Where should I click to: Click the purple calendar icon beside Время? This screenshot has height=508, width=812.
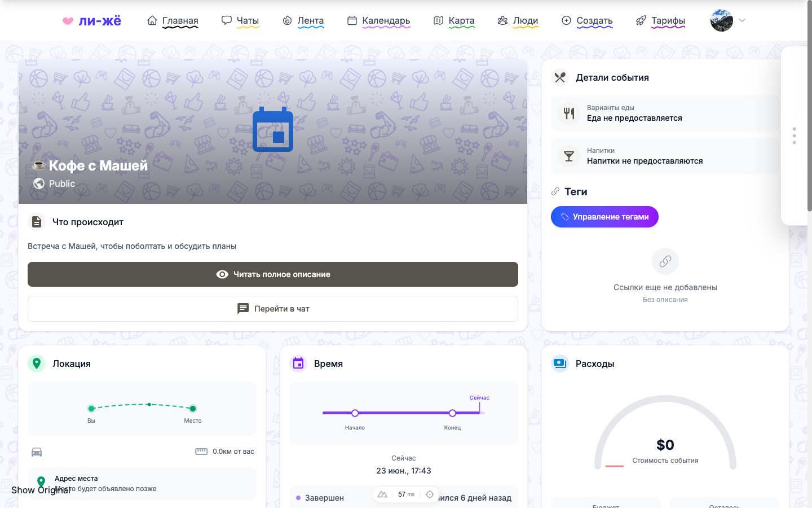298,364
